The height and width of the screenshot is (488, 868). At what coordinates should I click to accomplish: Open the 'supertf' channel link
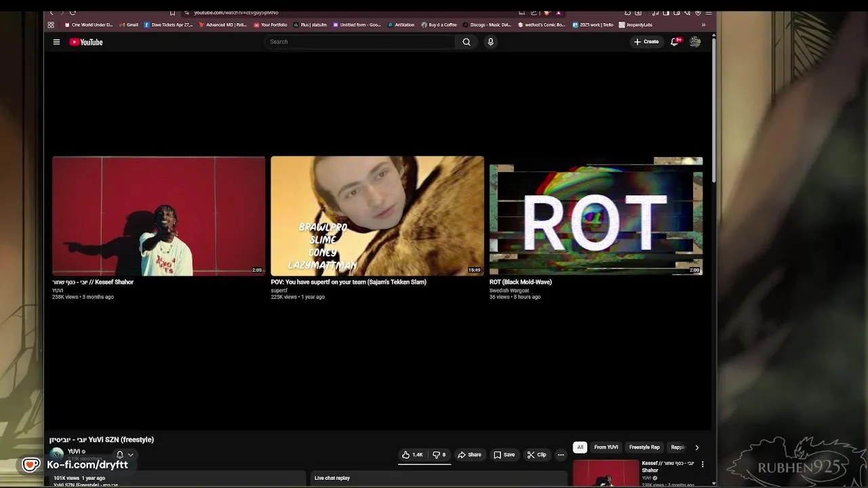point(279,290)
